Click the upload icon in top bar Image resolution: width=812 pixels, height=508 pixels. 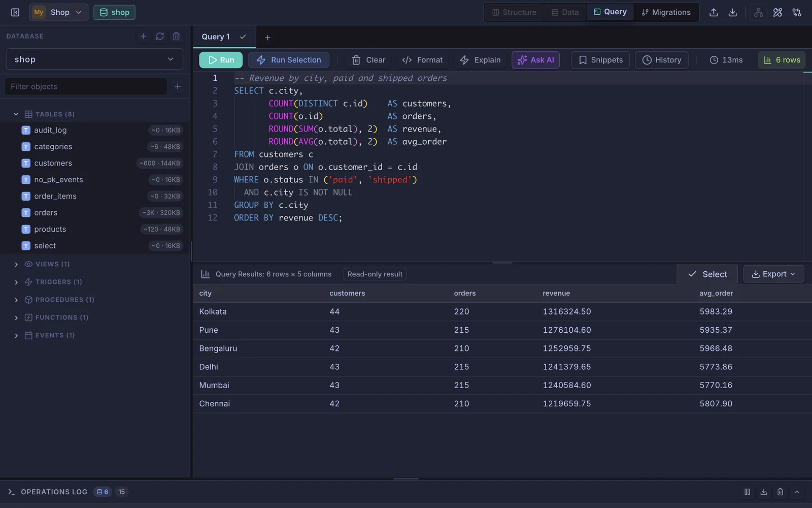714,12
